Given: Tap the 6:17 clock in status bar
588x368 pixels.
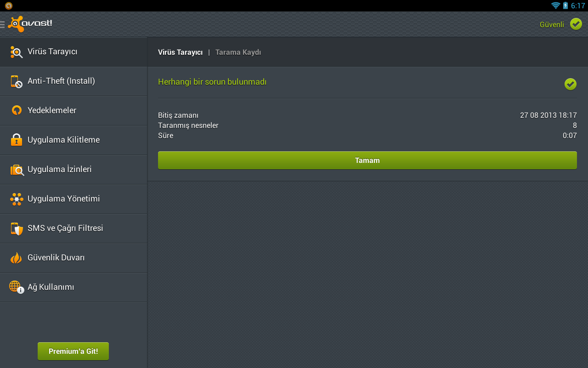Looking at the screenshot, I should [x=578, y=6].
